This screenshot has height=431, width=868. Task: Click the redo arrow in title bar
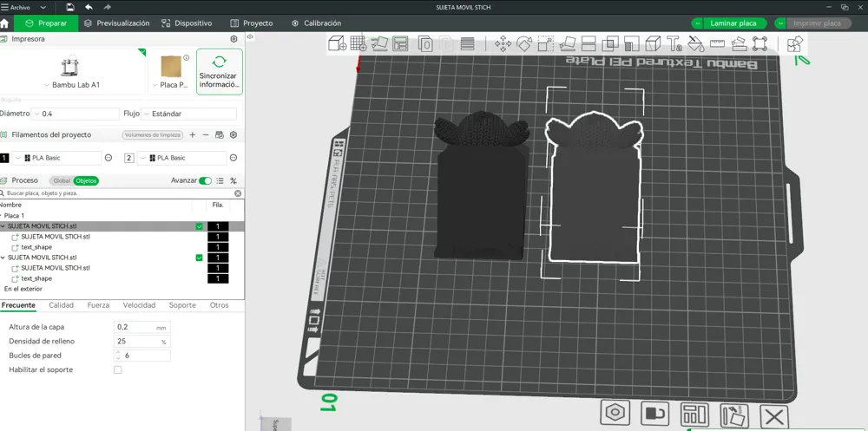tap(108, 7)
